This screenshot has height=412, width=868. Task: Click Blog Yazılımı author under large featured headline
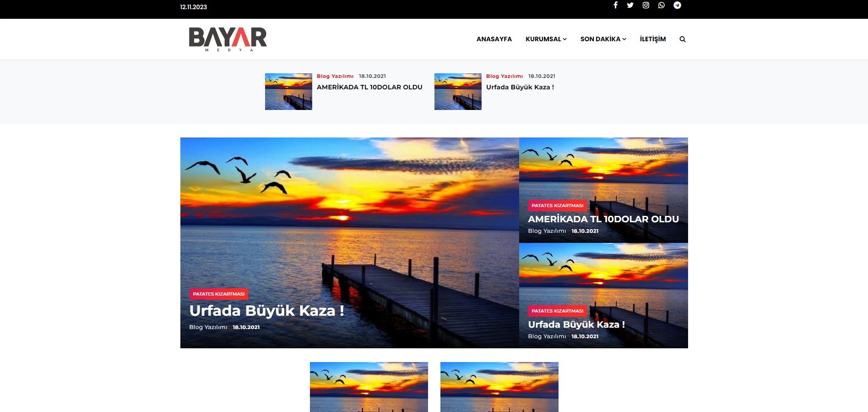click(x=208, y=327)
